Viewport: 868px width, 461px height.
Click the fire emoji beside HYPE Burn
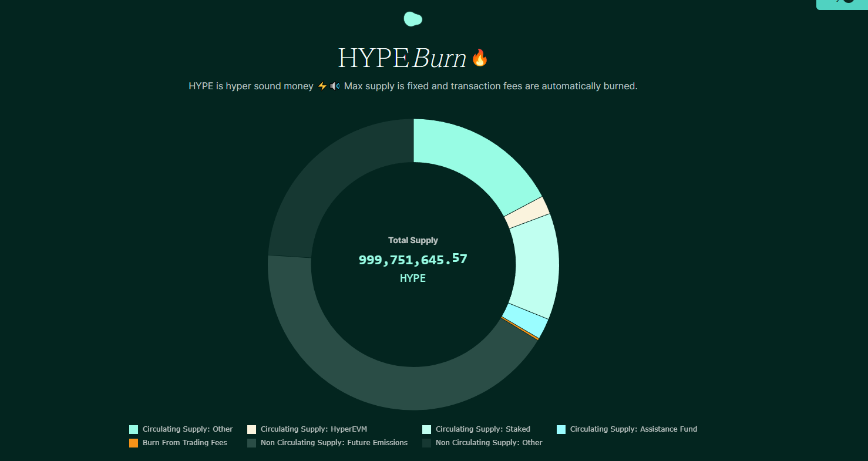[480, 58]
